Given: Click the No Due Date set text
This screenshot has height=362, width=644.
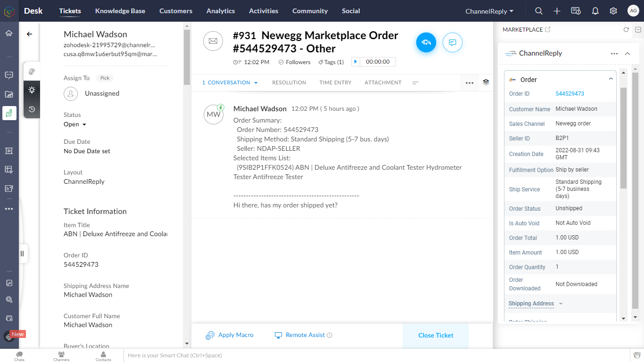Looking at the screenshot, I should click(87, 151).
